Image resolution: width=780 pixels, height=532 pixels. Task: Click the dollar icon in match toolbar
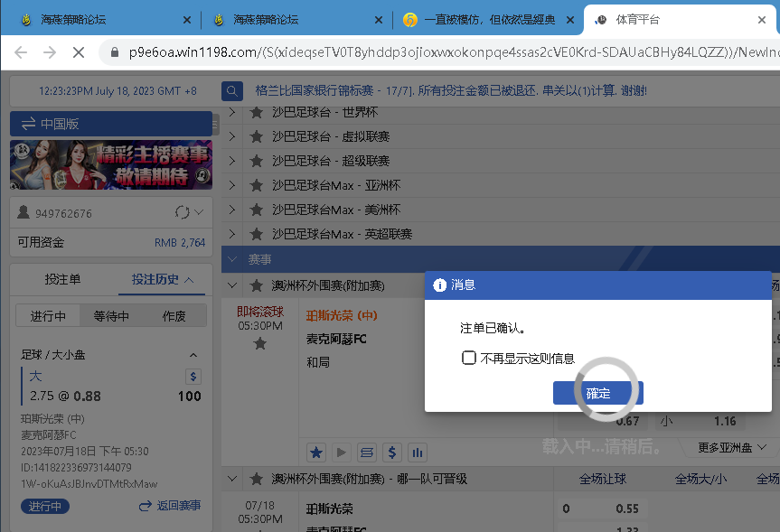[x=392, y=452]
